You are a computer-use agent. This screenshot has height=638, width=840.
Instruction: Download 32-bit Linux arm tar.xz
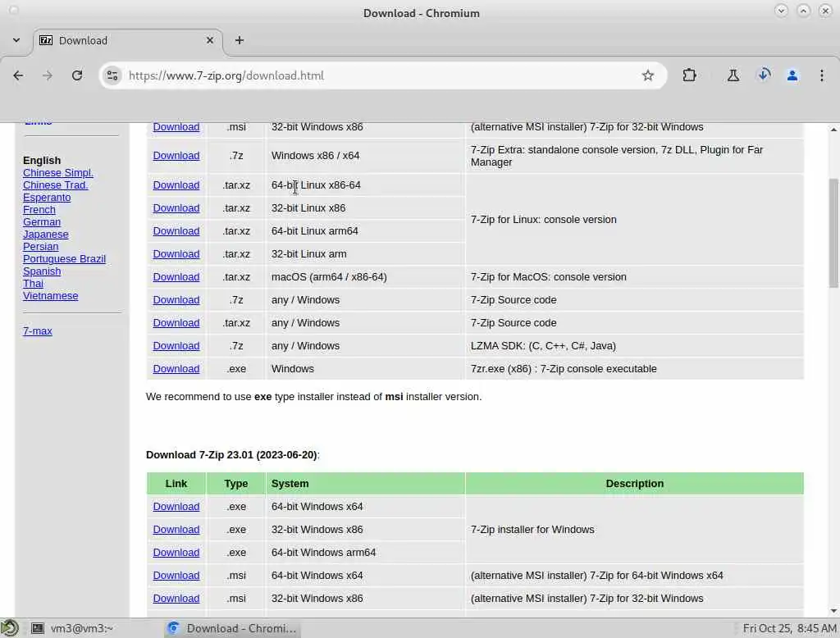[x=176, y=254]
